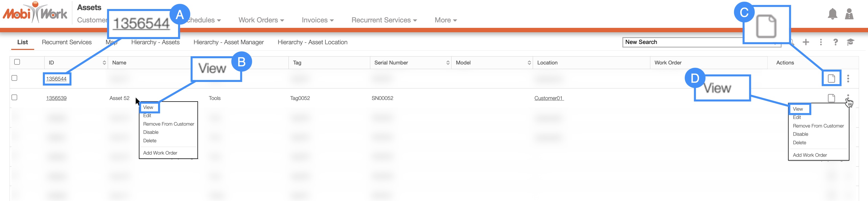Open the user profile icon
Image resolution: width=868 pixels, height=201 pixels.
coord(849,14)
